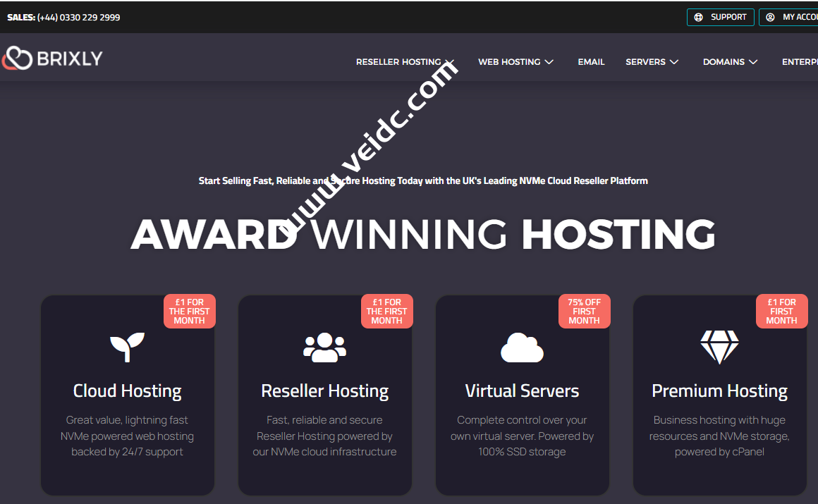818x504 pixels.
Task: Click 'Complete control over your' description
Action: click(x=523, y=436)
